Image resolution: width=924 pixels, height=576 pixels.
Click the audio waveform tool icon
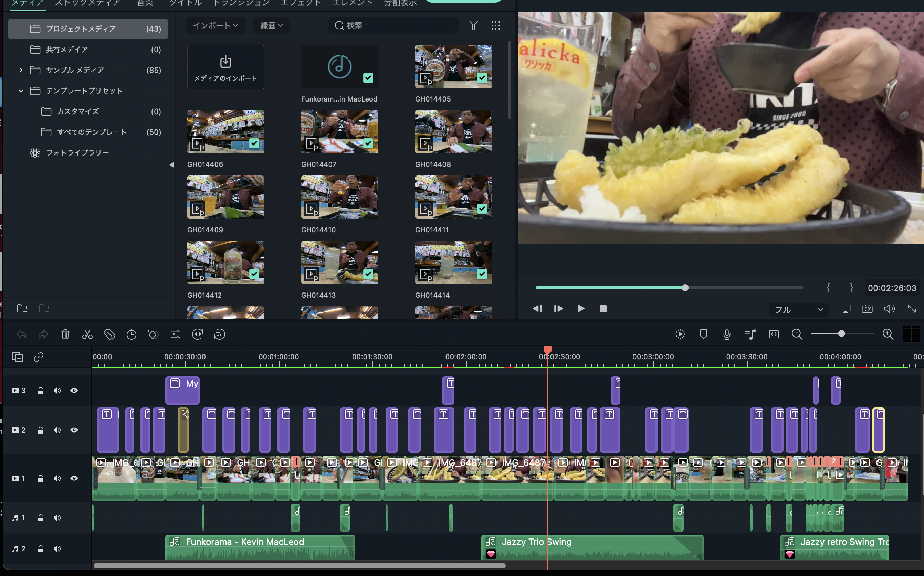[197, 334]
